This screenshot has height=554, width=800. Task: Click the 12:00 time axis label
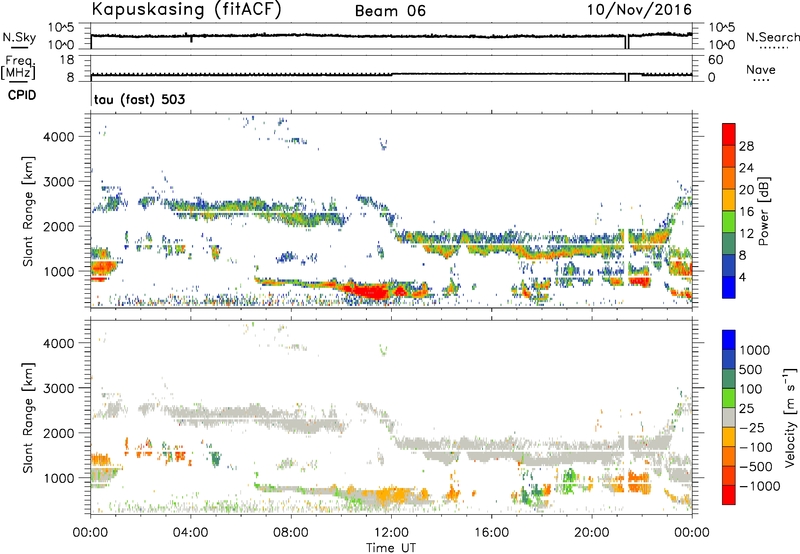tap(391, 533)
